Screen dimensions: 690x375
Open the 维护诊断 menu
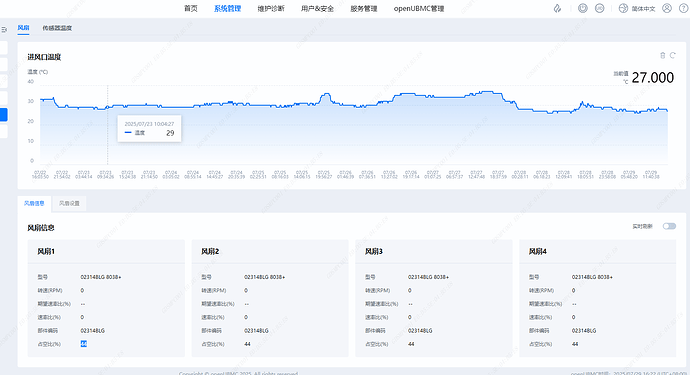[x=271, y=8]
